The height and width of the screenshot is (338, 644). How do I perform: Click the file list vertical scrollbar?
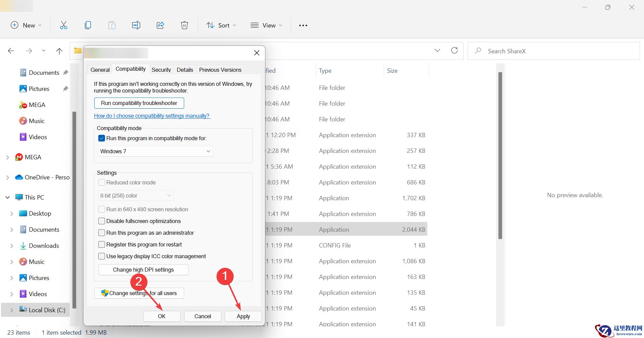500,155
